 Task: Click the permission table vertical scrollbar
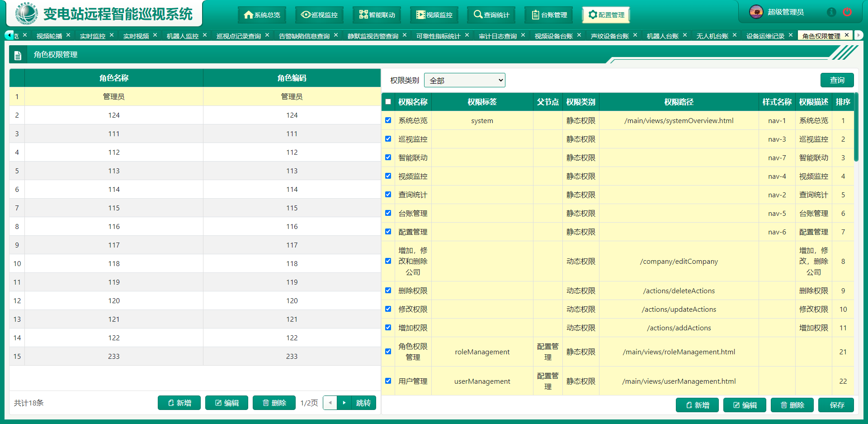(x=856, y=127)
